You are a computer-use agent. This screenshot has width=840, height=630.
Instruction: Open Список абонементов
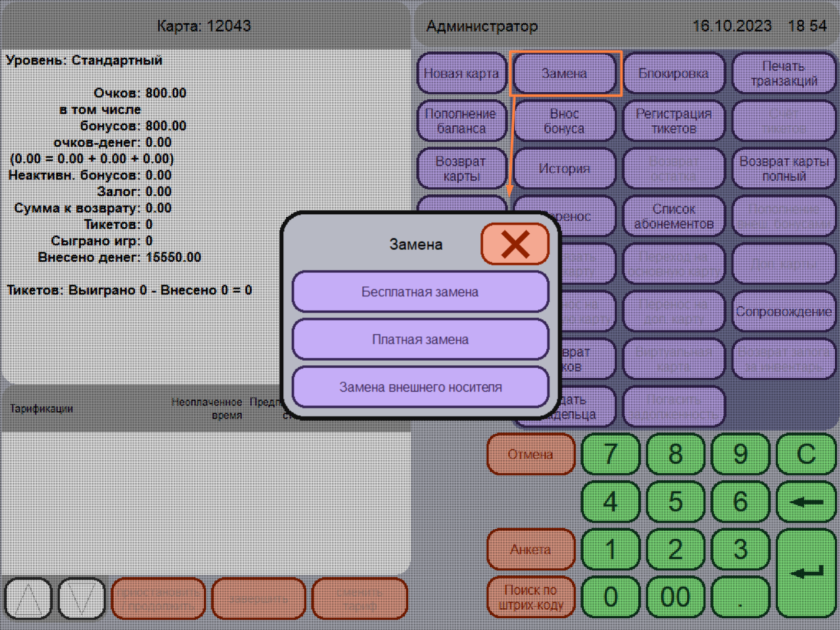click(674, 216)
